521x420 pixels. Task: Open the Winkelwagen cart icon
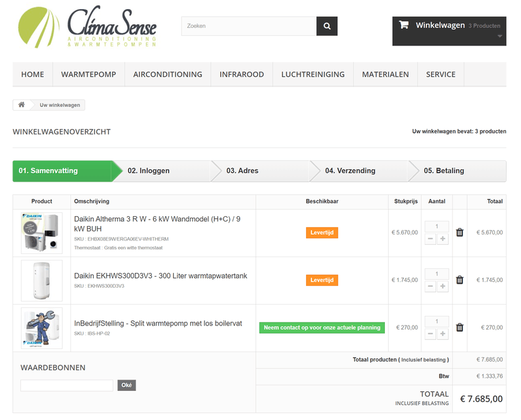404,25
